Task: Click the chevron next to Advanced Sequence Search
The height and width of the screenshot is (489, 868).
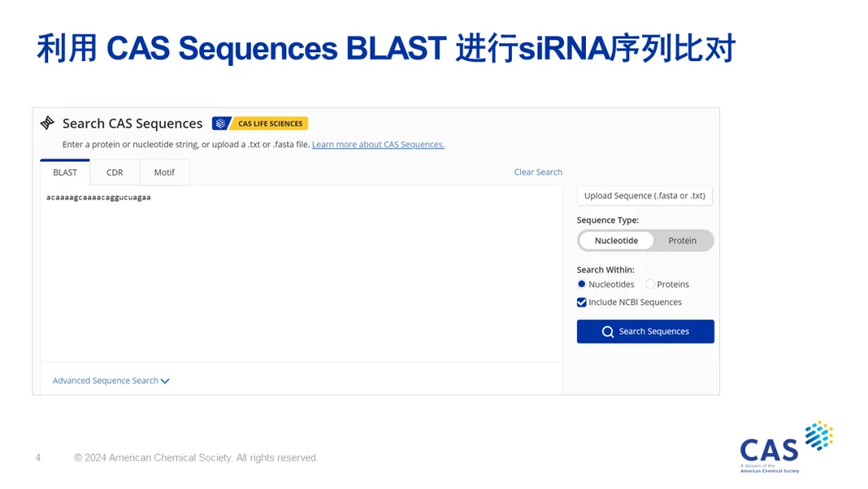Action: tap(166, 381)
